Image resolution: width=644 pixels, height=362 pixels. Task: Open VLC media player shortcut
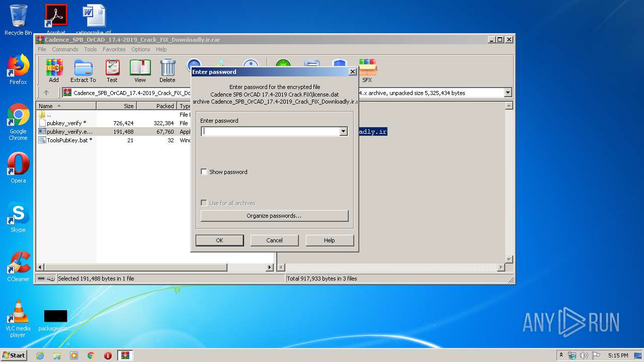tap(18, 318)
